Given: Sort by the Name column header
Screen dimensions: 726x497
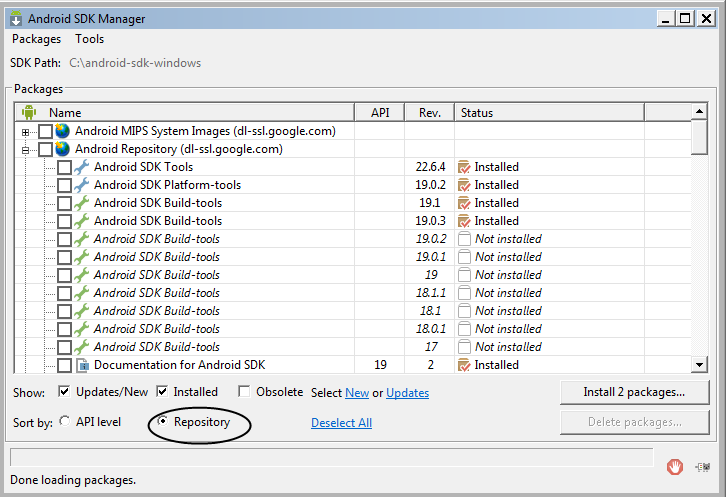Looking at the screenshot, I should (185, 113).
